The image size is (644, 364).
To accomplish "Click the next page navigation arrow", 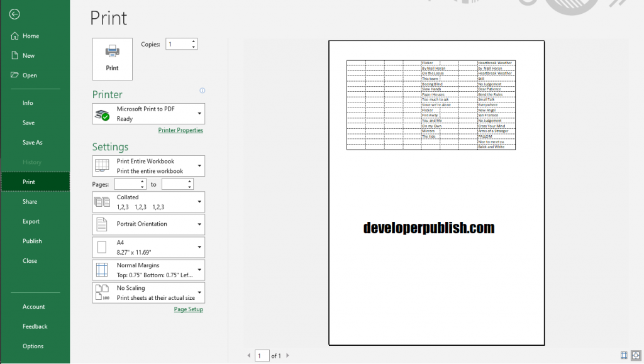I will coord(287,355).
